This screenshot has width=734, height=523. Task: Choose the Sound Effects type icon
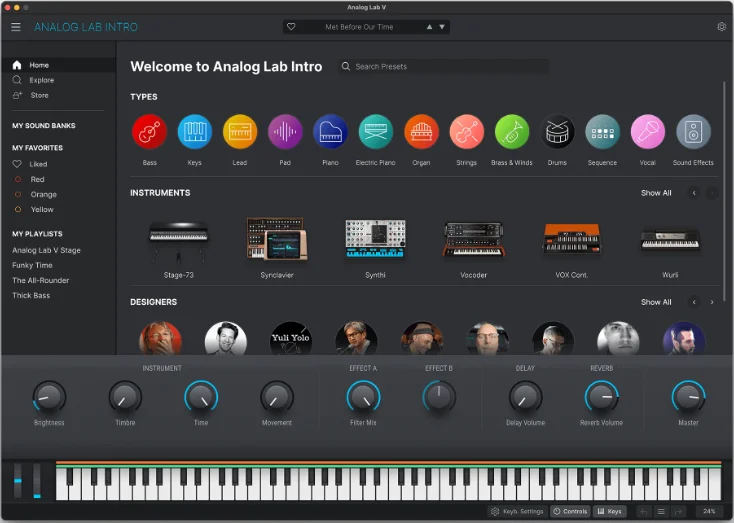coord(693,132)
